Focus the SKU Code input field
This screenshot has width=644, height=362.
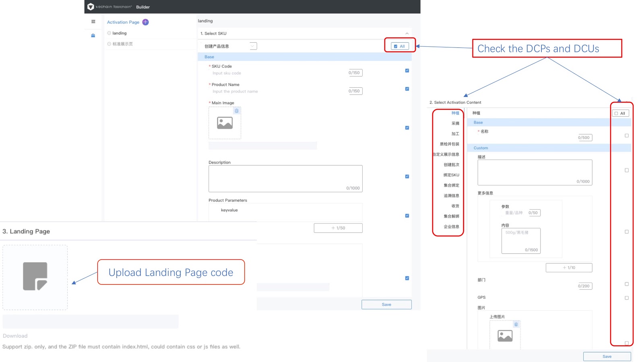point(285,73)
